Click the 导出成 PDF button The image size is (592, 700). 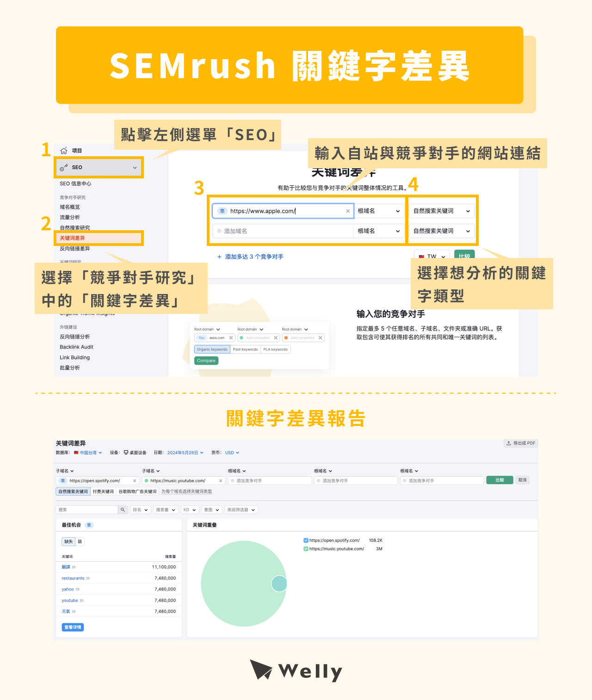click(x=521, y=443)
